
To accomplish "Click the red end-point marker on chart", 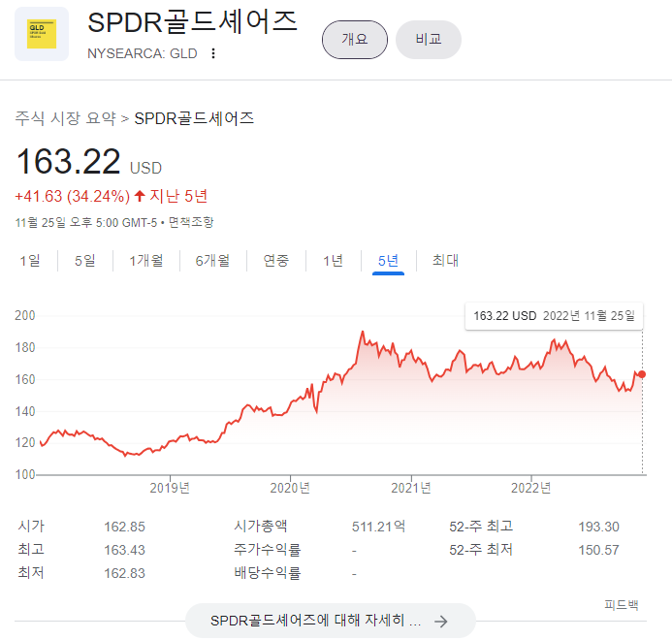I will click(642, 374).
